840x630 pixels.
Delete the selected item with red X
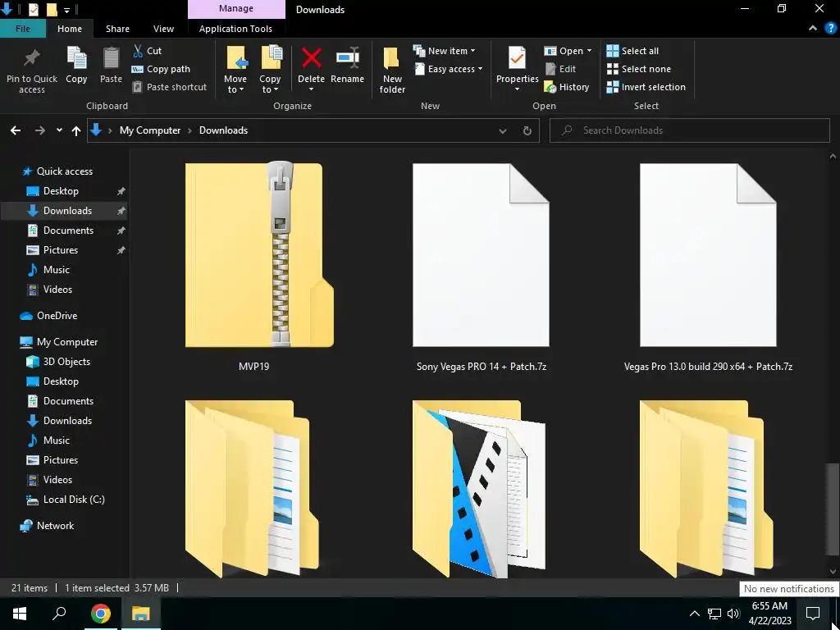[x=311, y=65]
